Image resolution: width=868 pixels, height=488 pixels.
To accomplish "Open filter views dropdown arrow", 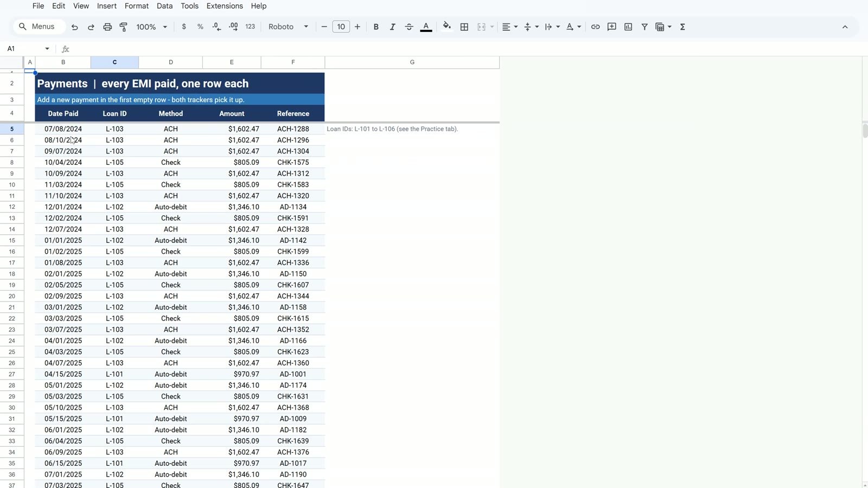I will [670, 27].
